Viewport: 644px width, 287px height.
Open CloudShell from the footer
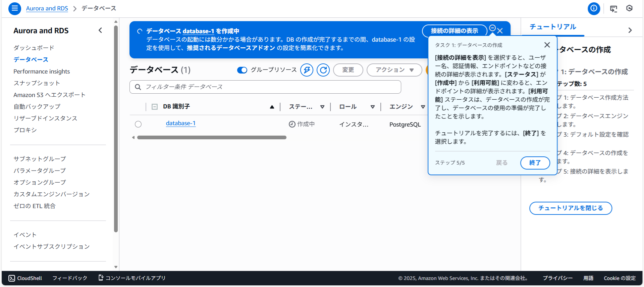(25, 278)
